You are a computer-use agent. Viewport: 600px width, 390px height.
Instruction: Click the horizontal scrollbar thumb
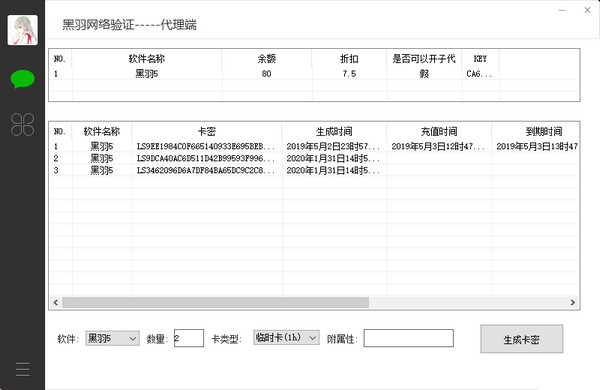point(215,302)
